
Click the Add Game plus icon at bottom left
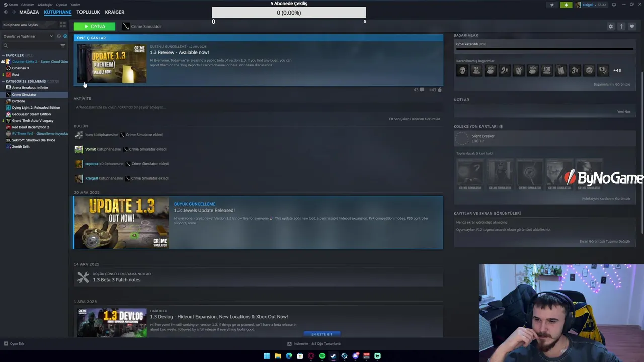[x=6, y=344]
